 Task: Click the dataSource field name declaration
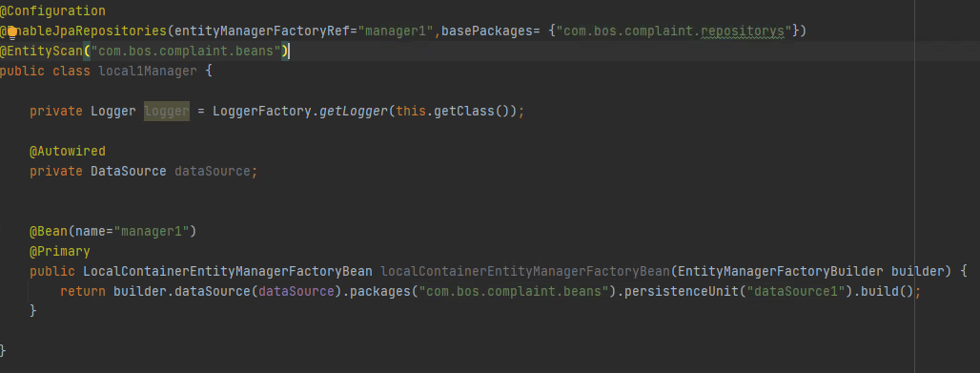click(x=212, y=171)
